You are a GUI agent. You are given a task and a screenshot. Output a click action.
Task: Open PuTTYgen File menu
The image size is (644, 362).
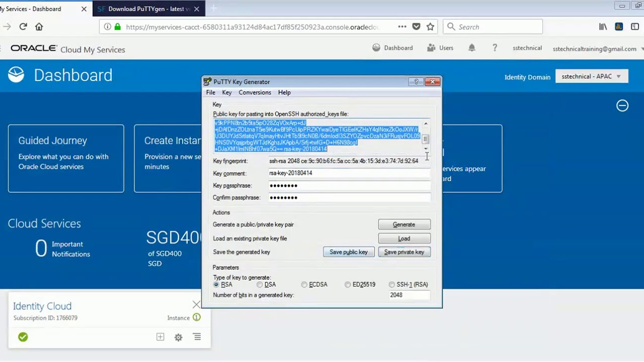coord(211,93)
